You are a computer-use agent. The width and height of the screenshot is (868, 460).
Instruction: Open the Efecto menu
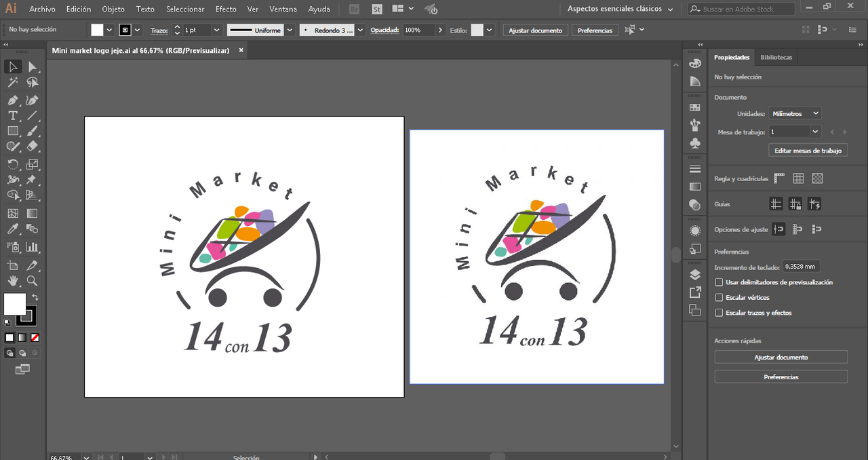click(226, 9)
